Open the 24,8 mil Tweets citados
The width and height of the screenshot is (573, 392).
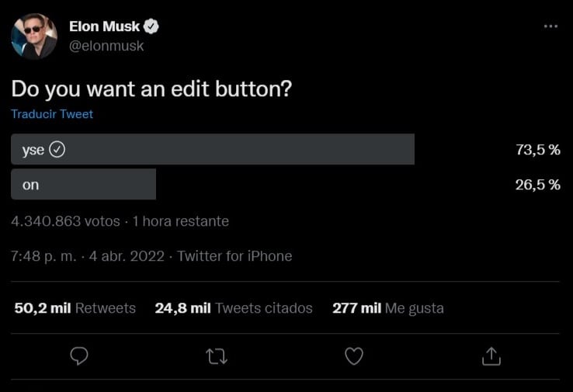point(234,308)
